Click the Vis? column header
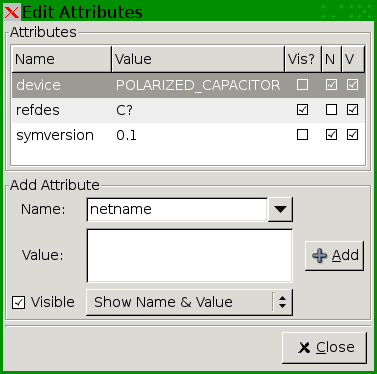Viewport: 377px width, 374px height. click(x=303, y=59)
